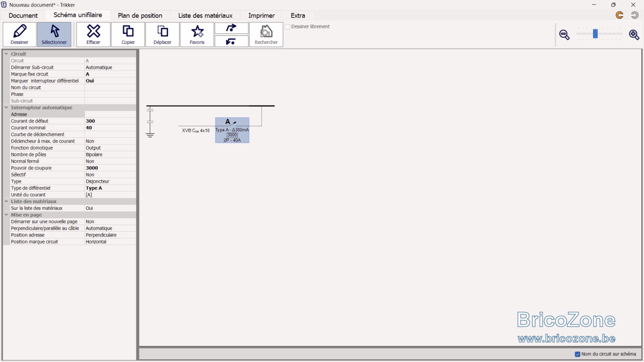Choose the Effacer delete tool

pos(93,34)
